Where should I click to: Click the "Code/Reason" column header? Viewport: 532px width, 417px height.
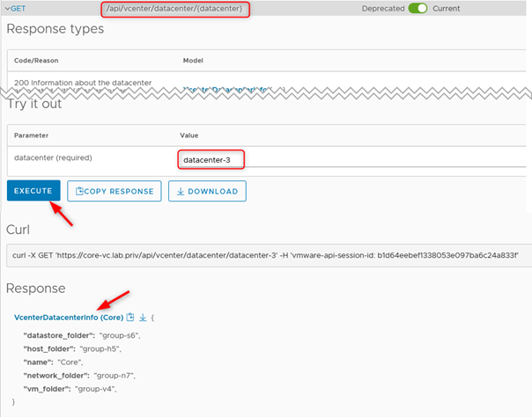(36, 61)
